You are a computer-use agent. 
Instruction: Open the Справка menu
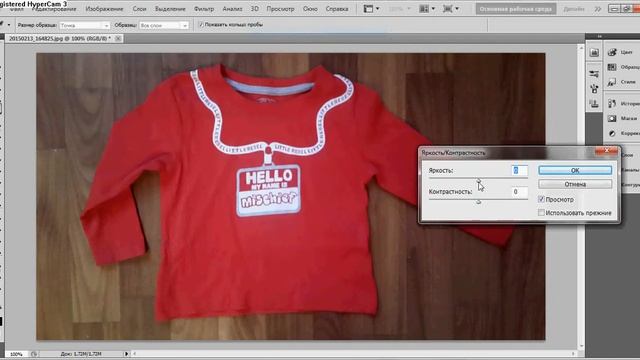point(337,9)
